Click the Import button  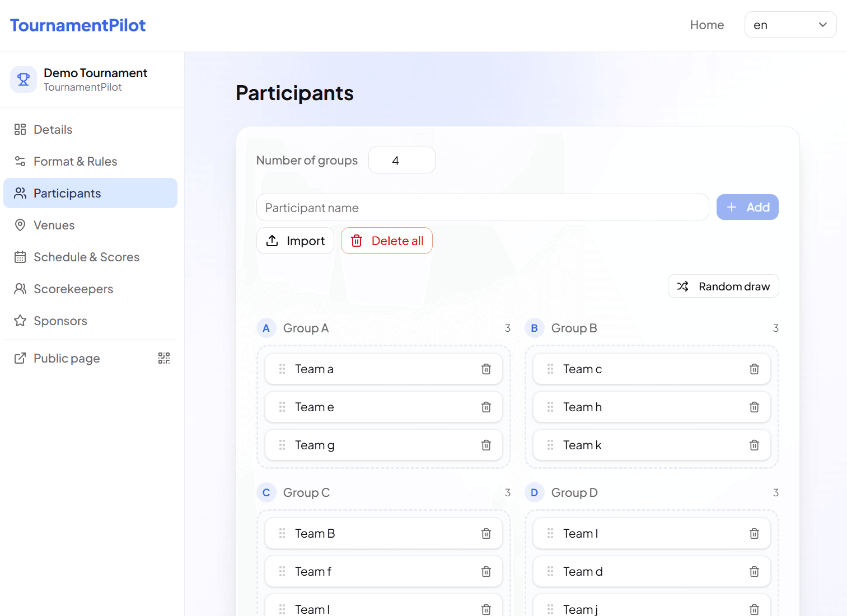[x=296, y=241]
